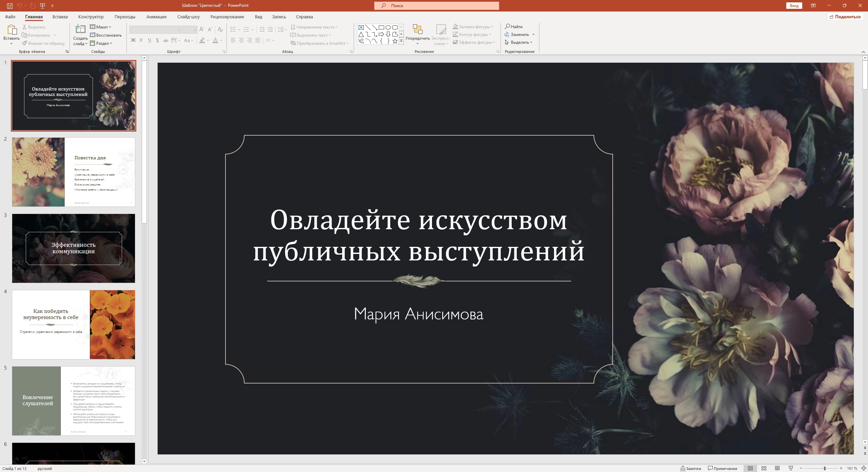Click the strikethrough icon in the font group
The height and width of the screenshot is (472, 868).
click(165, 40)
